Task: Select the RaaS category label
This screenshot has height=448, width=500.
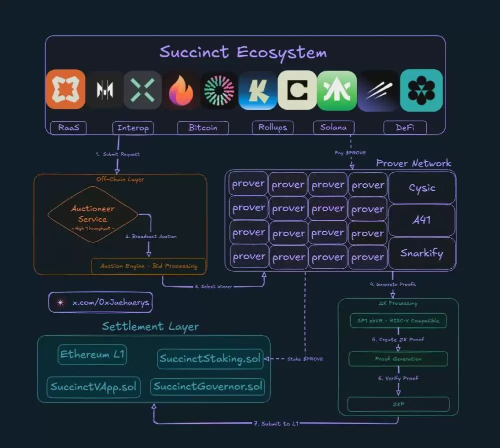Action: point(68,128)
